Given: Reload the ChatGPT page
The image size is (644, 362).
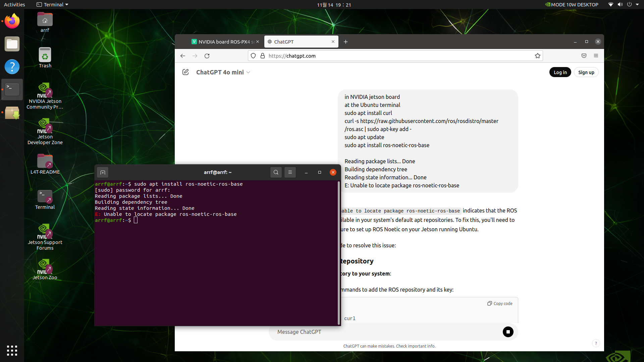Looking at the screenshot, I should coord(207,56).
